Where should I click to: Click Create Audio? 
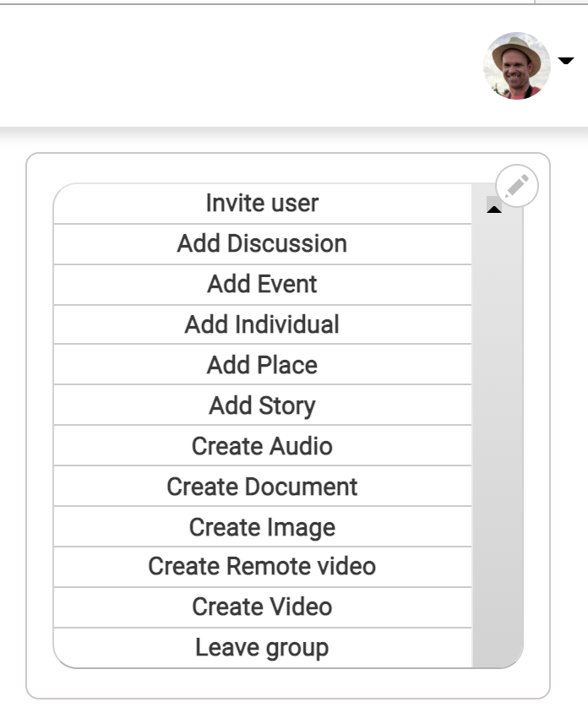click(263, 446)
